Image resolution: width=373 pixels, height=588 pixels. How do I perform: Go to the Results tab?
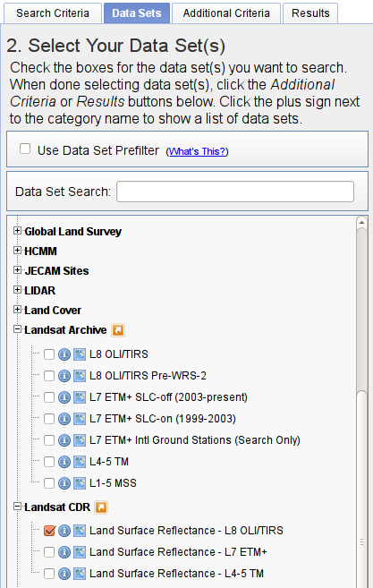click(x=310, y=13)
